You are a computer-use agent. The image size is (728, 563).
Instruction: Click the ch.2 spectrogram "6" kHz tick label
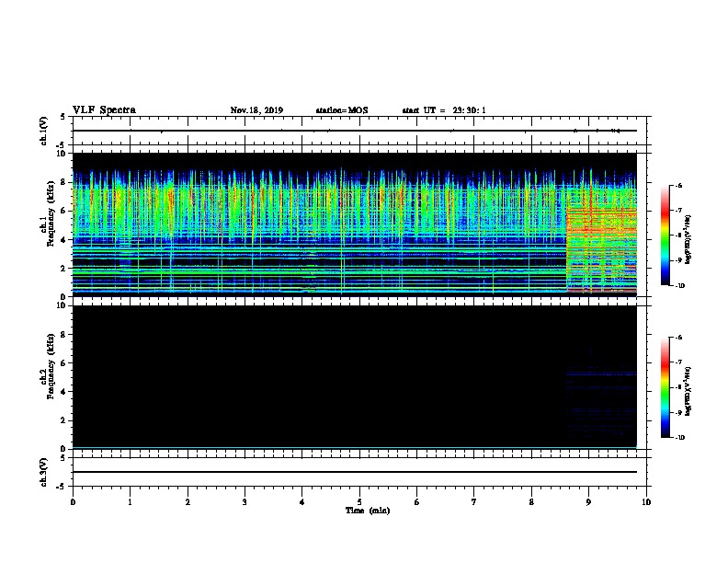click(64, 363)
